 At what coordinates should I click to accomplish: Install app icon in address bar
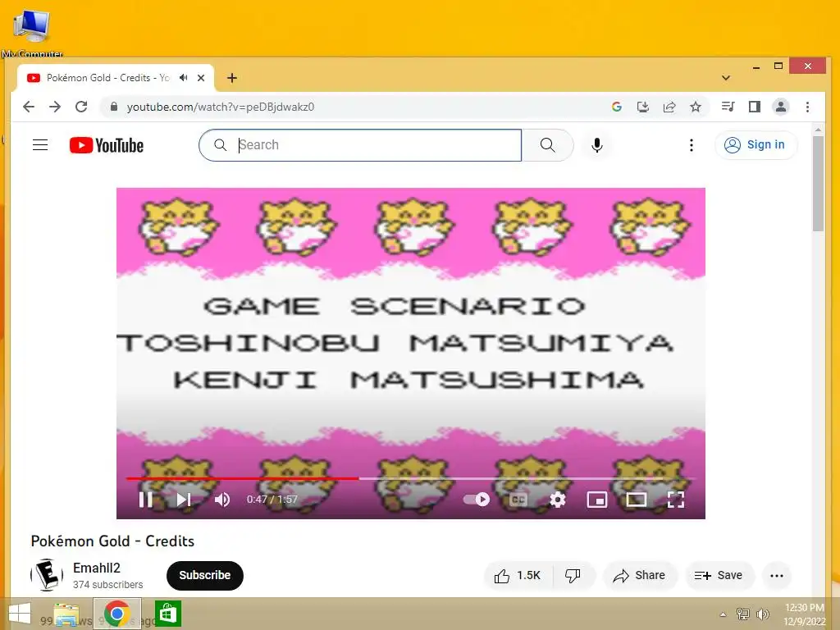tap(643, 107)
